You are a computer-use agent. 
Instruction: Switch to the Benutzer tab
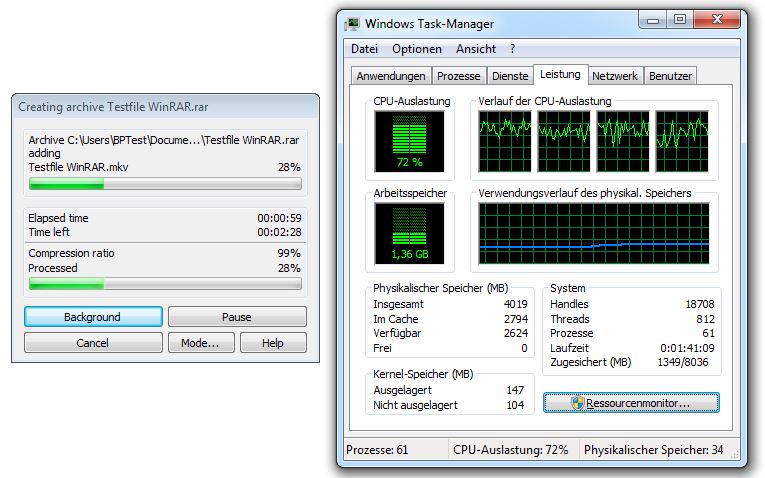pyautogui.click(x=670, y=76)
